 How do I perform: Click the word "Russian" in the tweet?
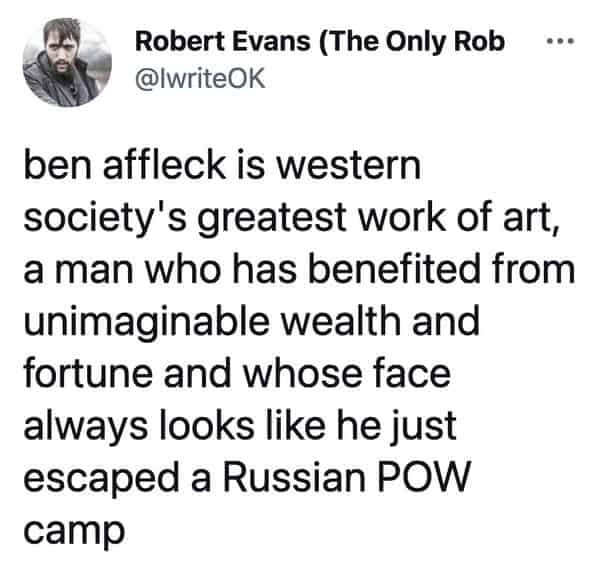(294, 476)
